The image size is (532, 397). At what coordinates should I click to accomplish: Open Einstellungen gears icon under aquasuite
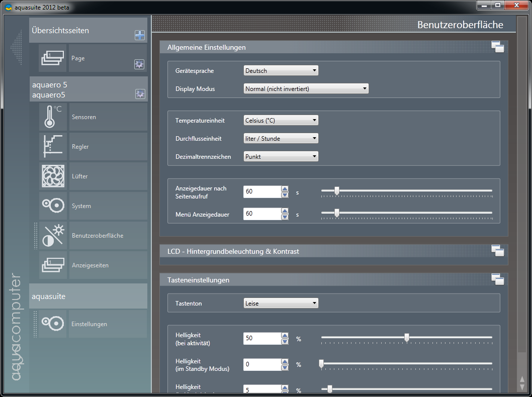[x=53, y=324]
